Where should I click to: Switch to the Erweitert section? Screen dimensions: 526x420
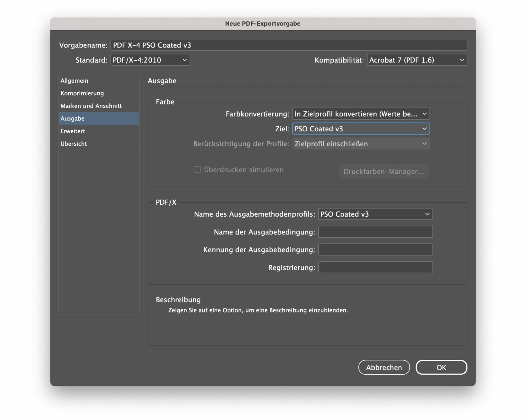click(99, 131)
